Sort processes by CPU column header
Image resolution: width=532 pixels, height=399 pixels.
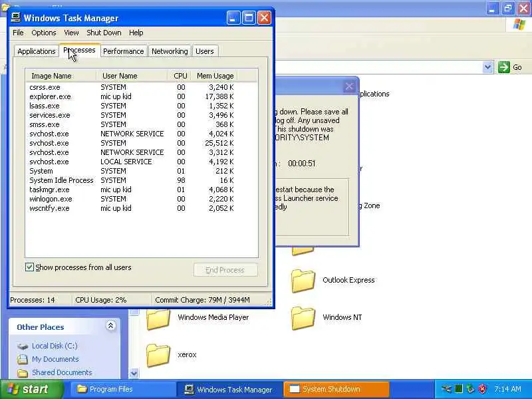[180, 76]
